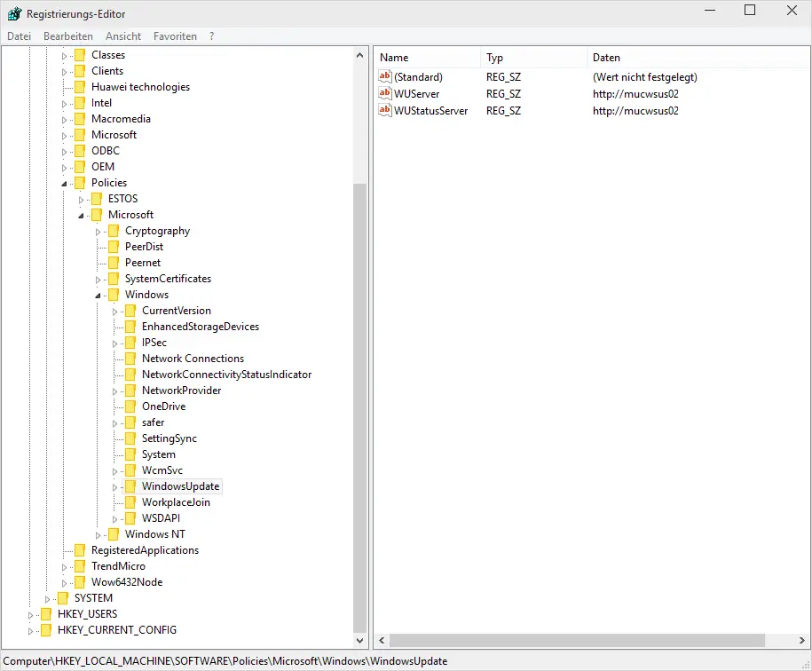Viewport: 812px width, 671px height.
Task: Sort values by Daten column header
Action: [698, 58]
